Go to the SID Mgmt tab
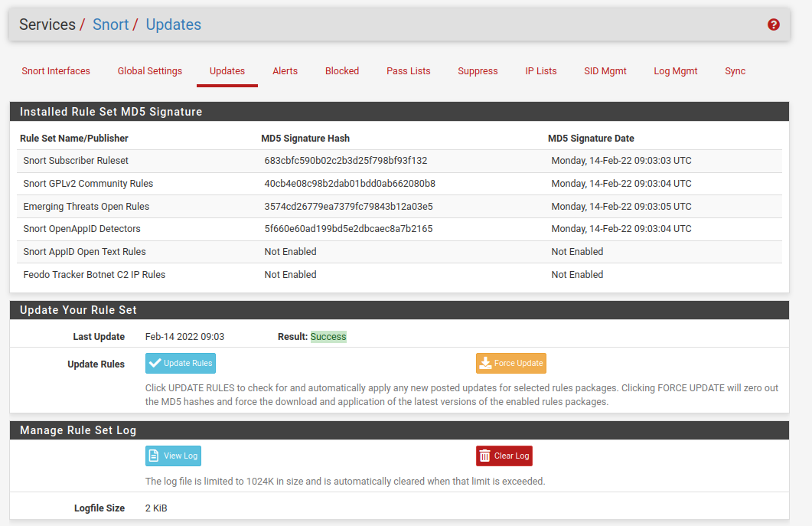812x526 pixels. 605,70
